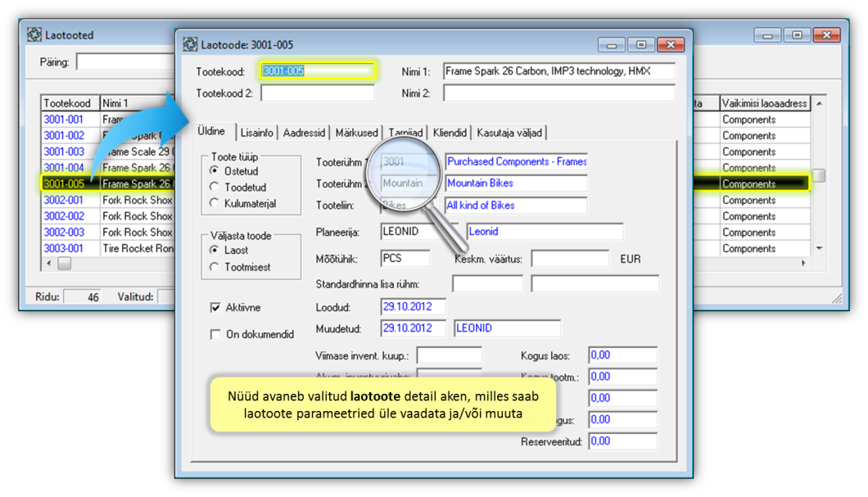Open the Üldine tab
Image resolution: width=868 pixels, height=497 pixels.
click(211, 131)
